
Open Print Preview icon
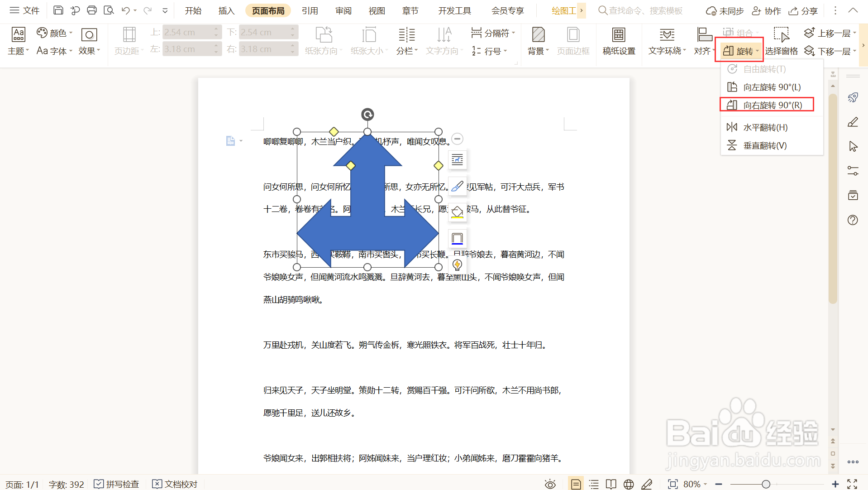pyautogui.click(x=109, y=10)
